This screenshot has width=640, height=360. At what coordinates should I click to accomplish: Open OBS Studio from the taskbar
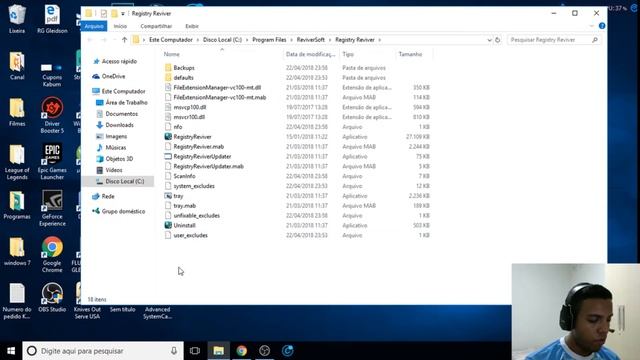click(x=264, y=351)
